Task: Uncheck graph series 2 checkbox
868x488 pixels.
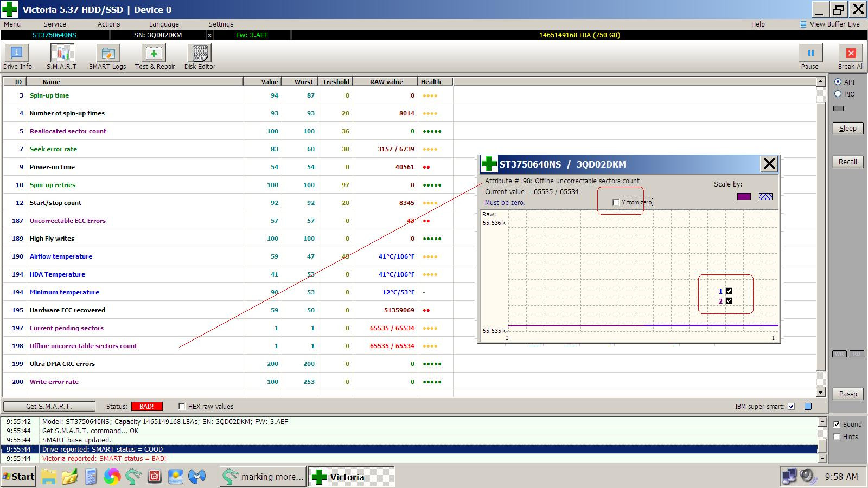Action: (x=729, y=301)
